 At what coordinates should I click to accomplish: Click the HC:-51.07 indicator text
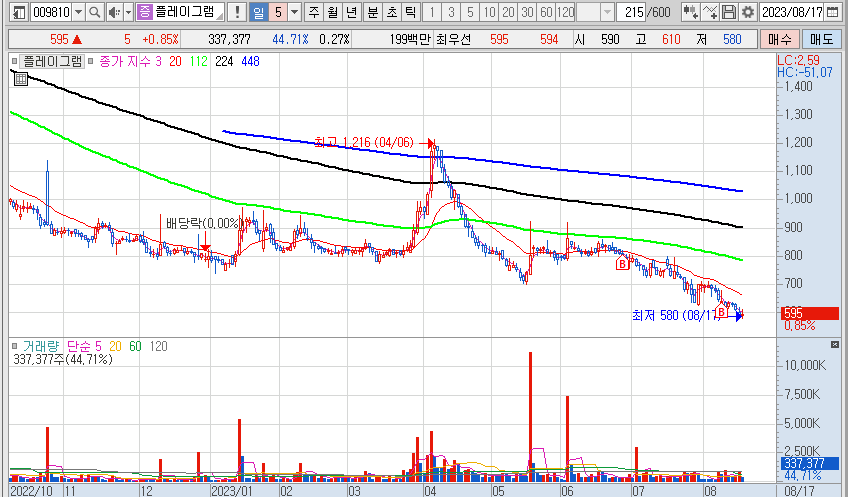(805, 72)
